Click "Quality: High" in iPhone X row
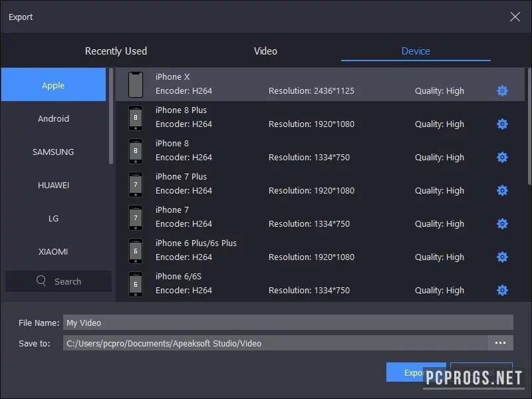Screen dimensions: 532x399 click(x=440, y=91)
